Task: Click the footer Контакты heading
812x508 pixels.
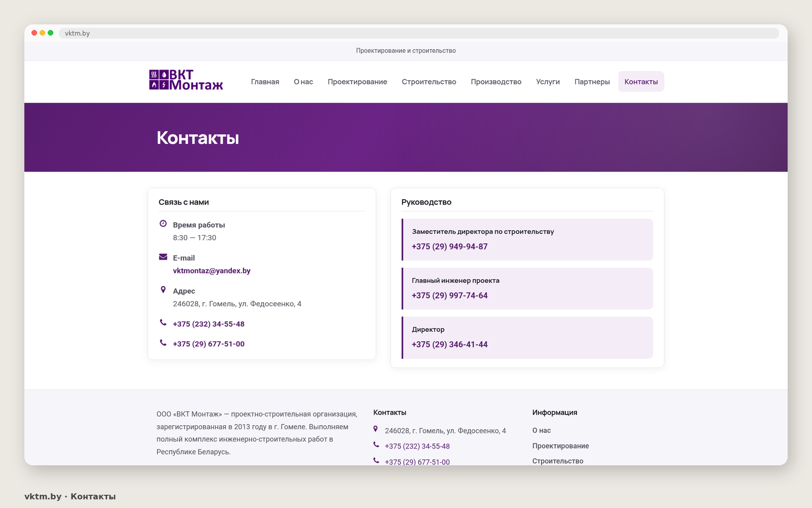Action: click(390, 412)
